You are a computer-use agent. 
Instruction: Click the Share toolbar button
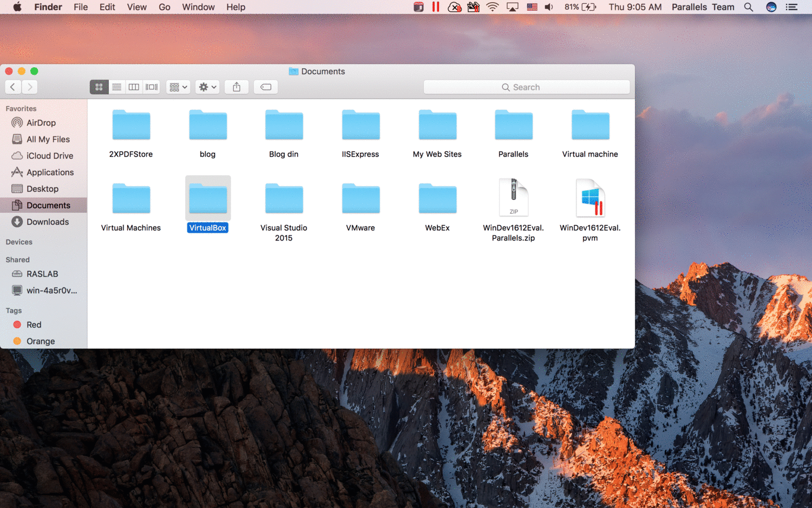(x=237, y=87)
